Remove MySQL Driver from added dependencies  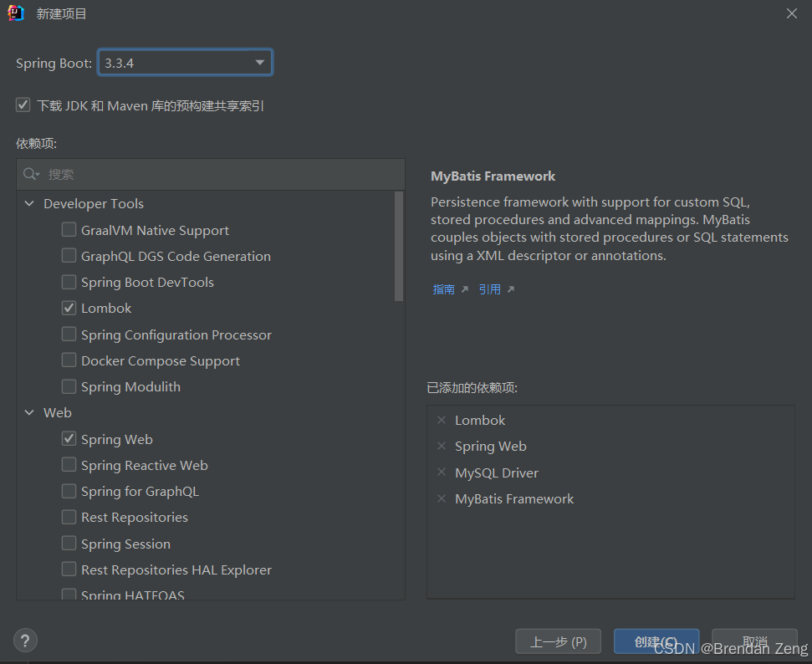click(x=442, y=472)
